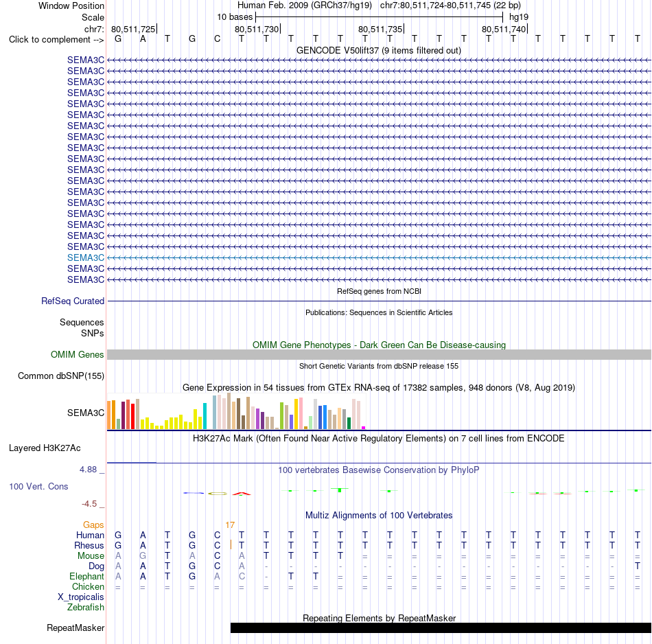Viewport: 652px width, 644px height.
Task: Click the 'X_tropicalis' alignment row label
Action: [x=81, y=597]
